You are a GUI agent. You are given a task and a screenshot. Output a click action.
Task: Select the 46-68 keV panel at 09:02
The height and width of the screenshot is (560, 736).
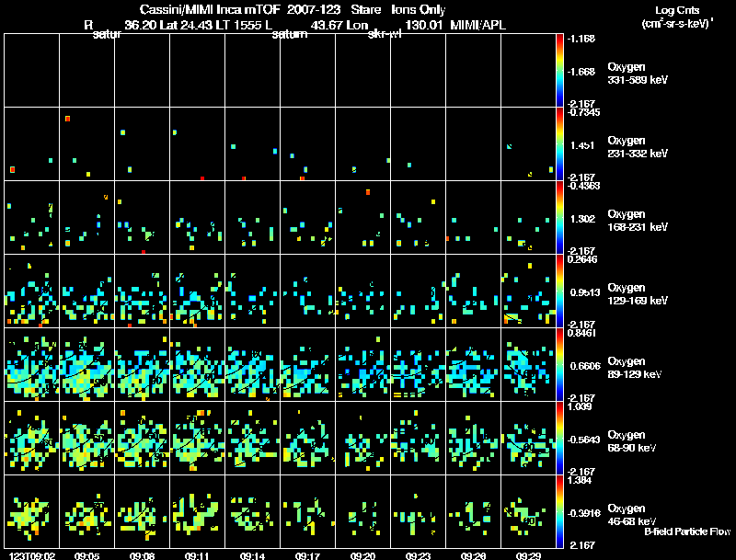(32, 511)
